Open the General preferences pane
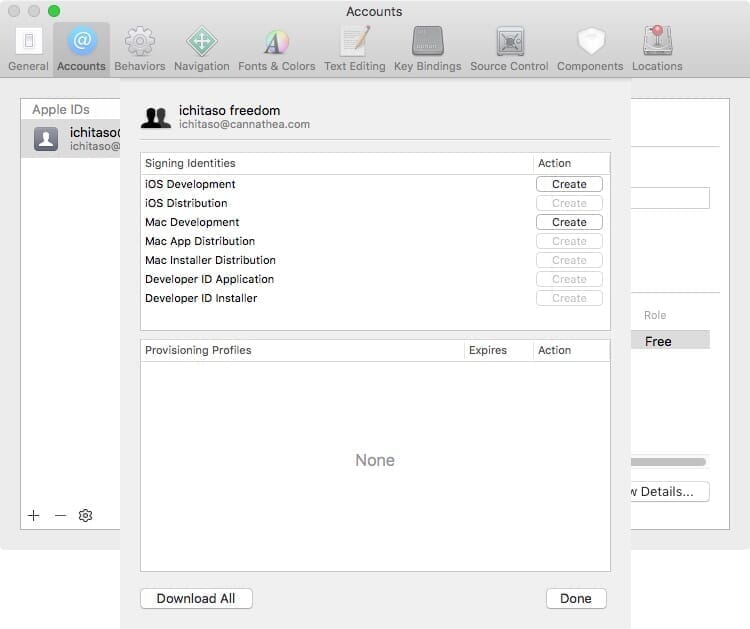750x629 pixels. coord(28,48)
